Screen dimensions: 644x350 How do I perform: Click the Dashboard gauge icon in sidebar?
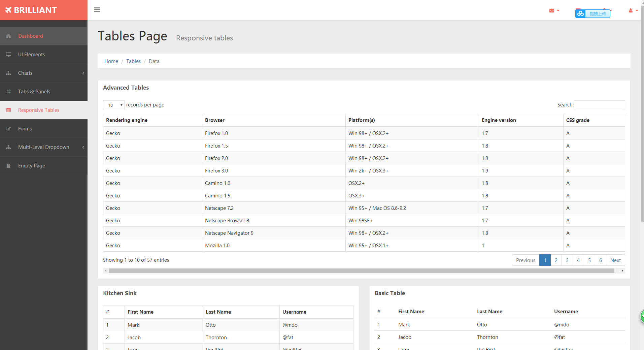click(x=9, y=36)
